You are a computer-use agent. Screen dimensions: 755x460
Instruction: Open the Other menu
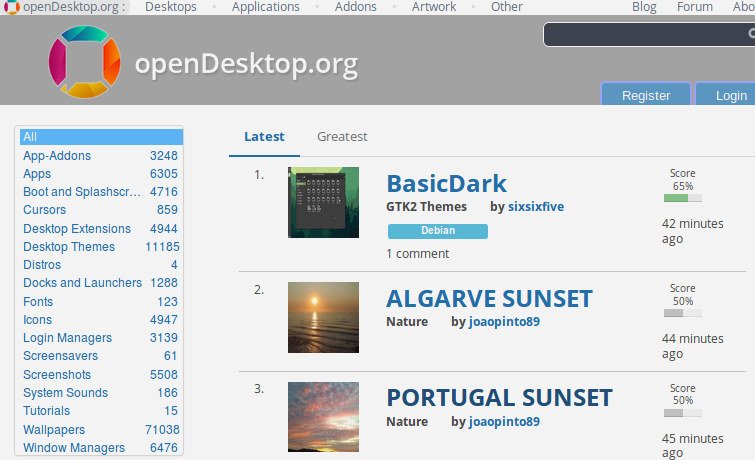click(x=507, y=7)
